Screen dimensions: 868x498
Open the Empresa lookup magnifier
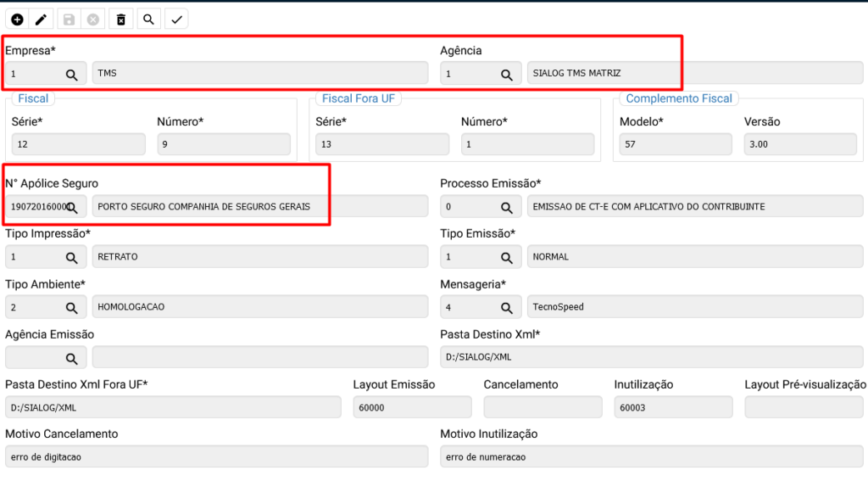coord(72,75)
